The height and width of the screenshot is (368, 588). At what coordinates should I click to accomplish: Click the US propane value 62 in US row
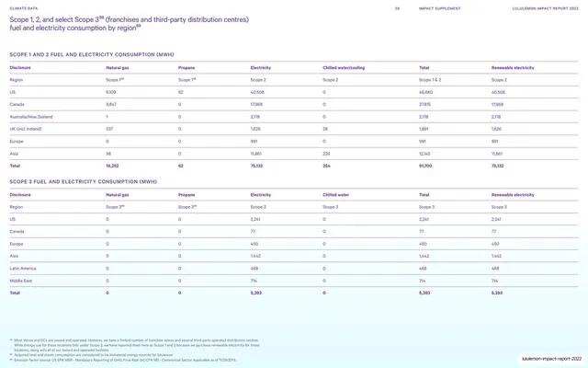[181, 92]
